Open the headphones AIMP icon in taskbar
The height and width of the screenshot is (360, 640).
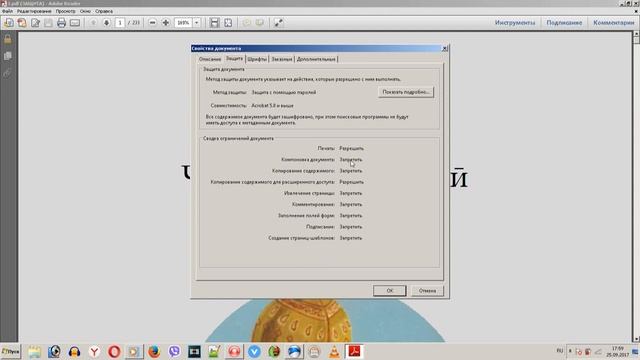pos(74,351)
